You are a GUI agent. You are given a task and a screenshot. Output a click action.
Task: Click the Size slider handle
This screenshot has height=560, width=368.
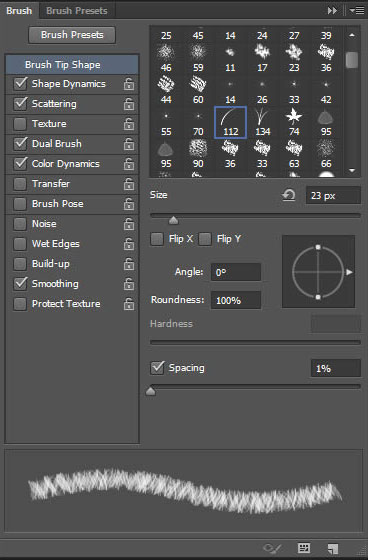click(173, 220)
